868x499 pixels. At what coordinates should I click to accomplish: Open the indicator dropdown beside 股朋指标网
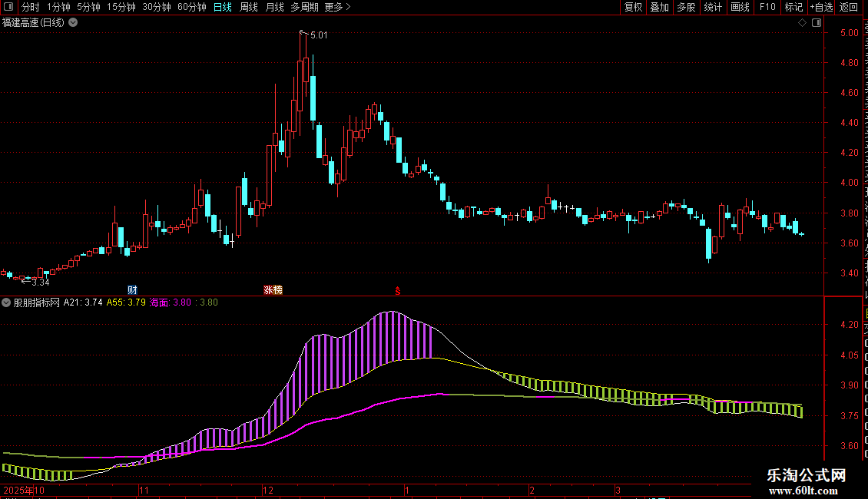6,302
